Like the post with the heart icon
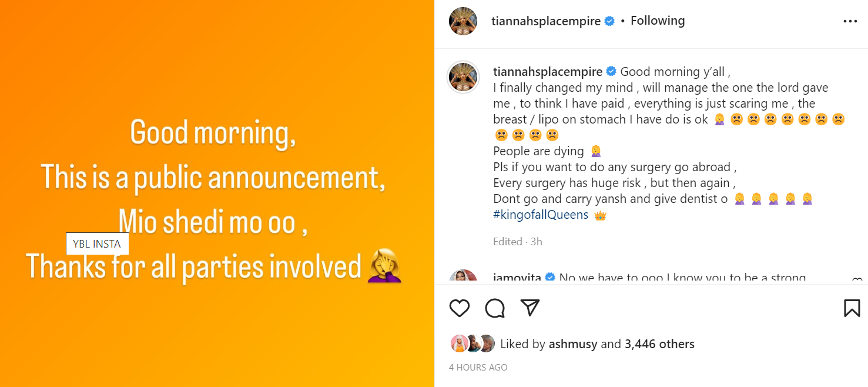Screen dimensions: 868x387 (x=460, y=308)
